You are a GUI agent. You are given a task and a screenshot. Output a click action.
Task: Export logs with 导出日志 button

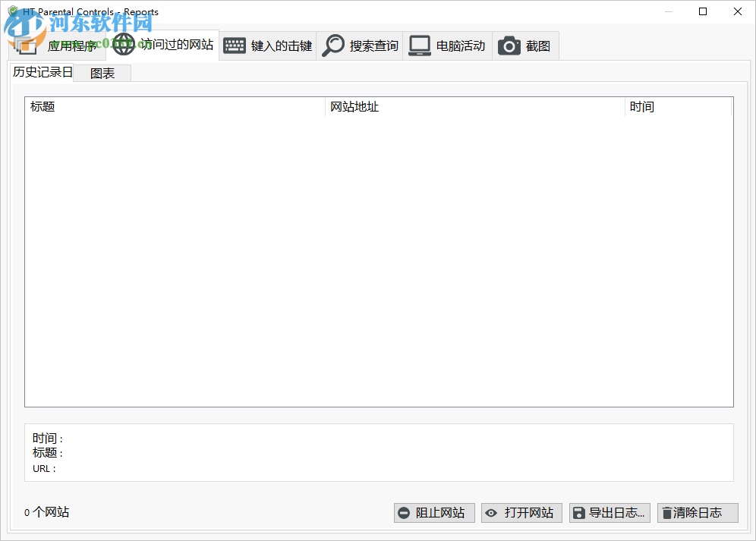click(x=610, y=513)
